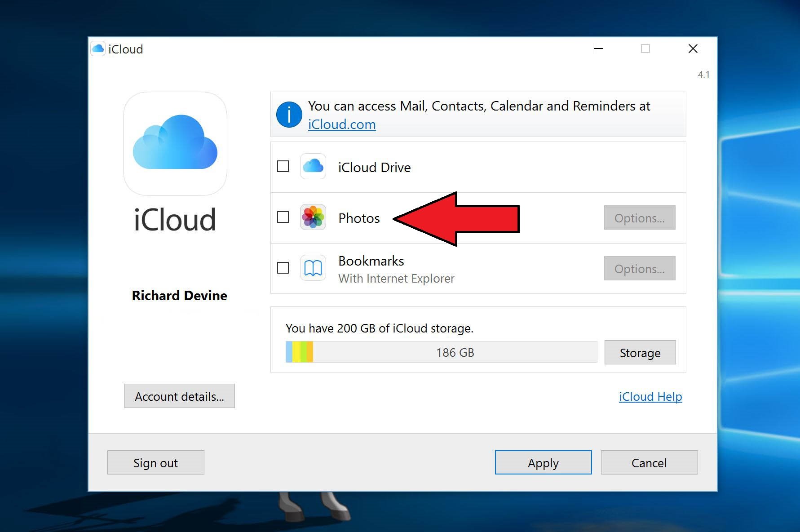Screen dimensions: 800x532
Task: Click the 'Richard Devine' account name
Action: pyautogui.click(x=180, y=296)
